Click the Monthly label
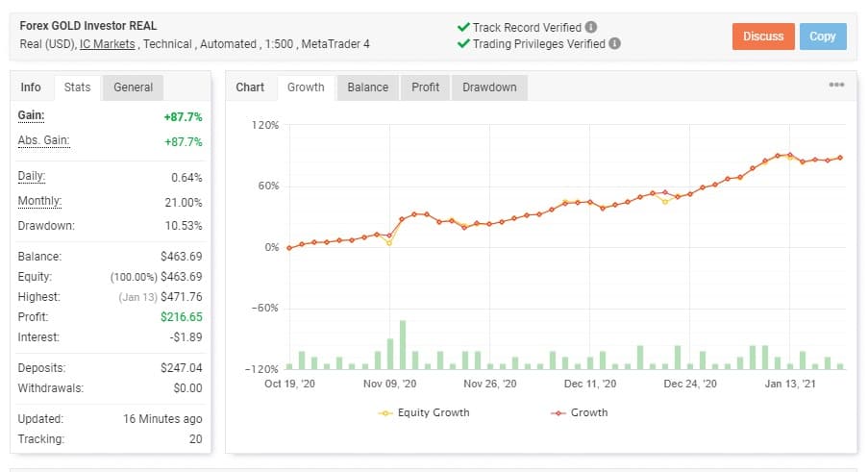The image size is (868, 472). coord(39,202)
